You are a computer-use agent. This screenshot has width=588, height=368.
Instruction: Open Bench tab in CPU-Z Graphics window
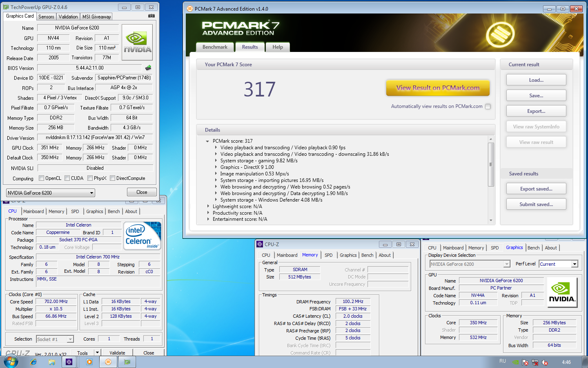(534, 248)
